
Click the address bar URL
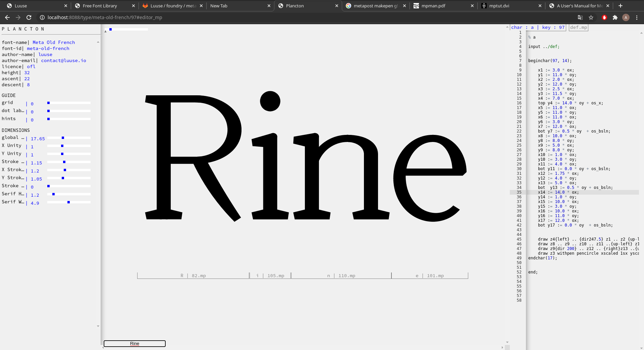tap(105, 17)
